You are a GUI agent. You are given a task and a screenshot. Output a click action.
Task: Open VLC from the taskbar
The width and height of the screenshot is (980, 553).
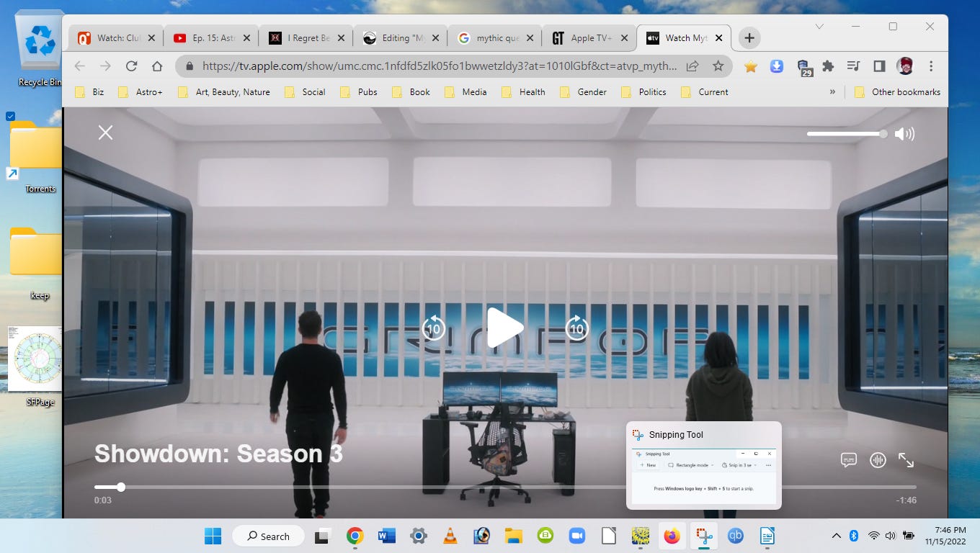[450, 536]
